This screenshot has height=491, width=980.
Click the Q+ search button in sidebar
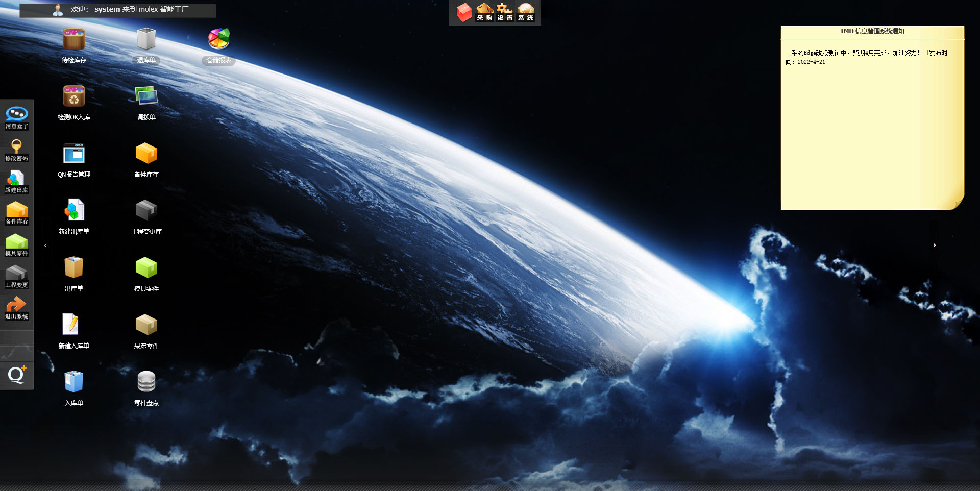pos(17,375)
